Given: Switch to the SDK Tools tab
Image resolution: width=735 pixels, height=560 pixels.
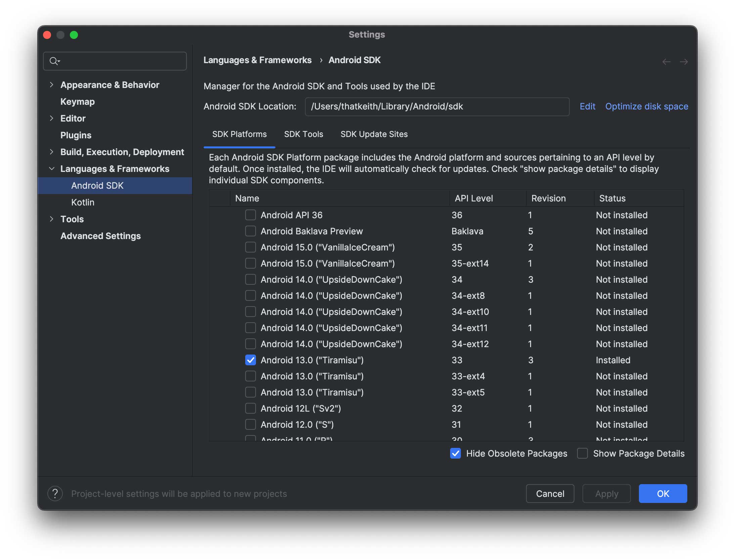Looking at the screenshot, I should (303, 134).
